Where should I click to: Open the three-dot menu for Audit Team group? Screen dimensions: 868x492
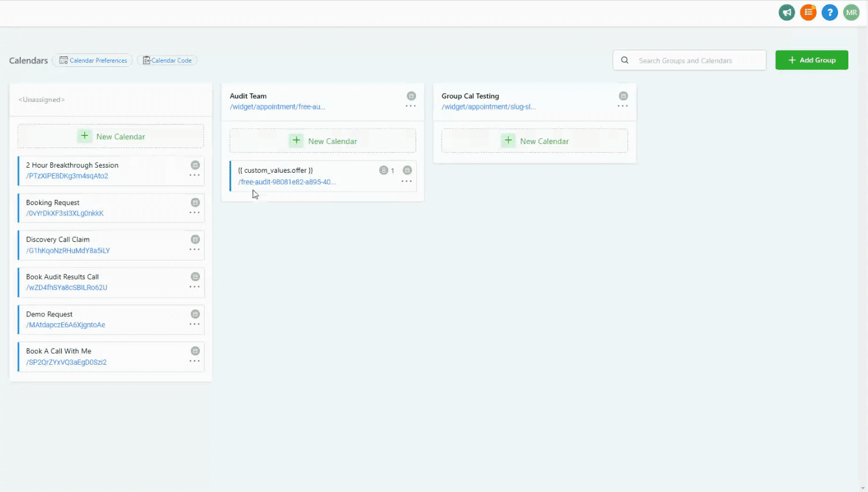click(x=410, y=106)
